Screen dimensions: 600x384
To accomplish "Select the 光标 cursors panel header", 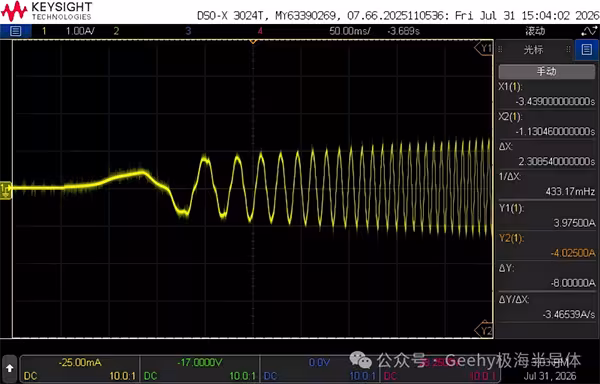I will click(534, 50).
